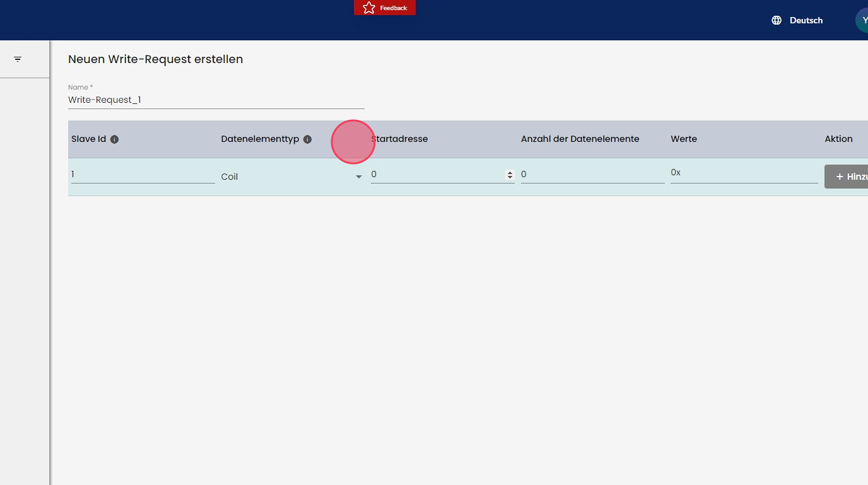This screenshot has width=868, height=485.
Task: Open the user avatar menu
Action: [862, 20]
